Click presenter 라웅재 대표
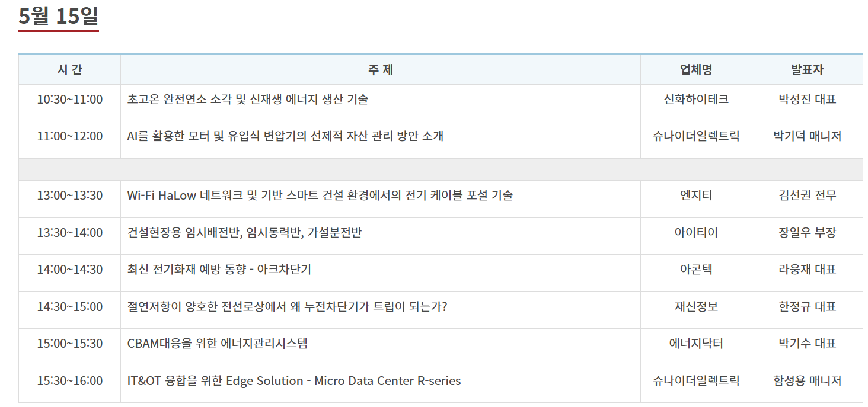The height and width of the screenshot is (407, 868). click(807, 270)
